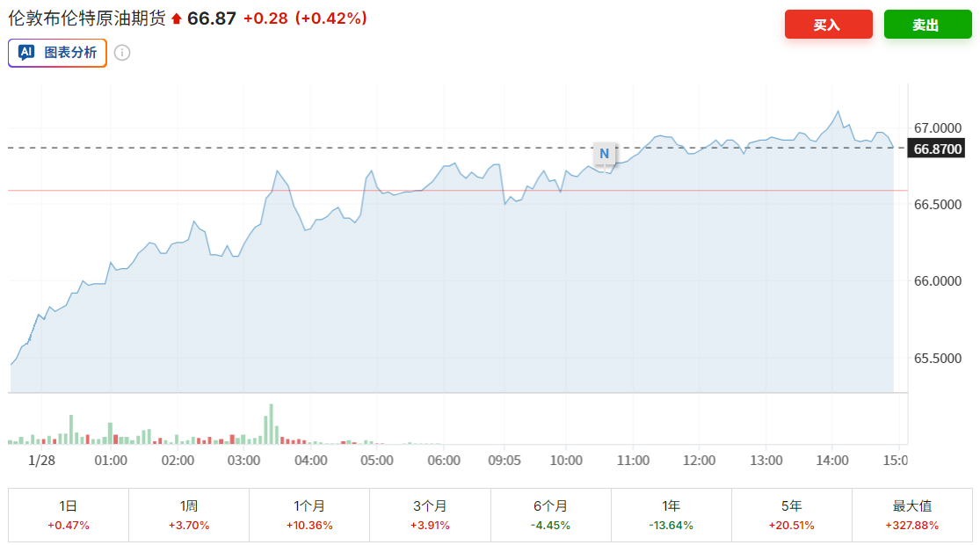Show the 5年 time range
The image size is (980, 545).
click(792, 515)
